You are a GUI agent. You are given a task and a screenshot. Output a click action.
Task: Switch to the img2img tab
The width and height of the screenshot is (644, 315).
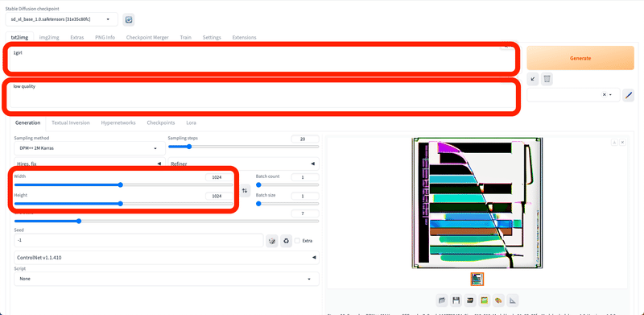click(x=49, y=37)
